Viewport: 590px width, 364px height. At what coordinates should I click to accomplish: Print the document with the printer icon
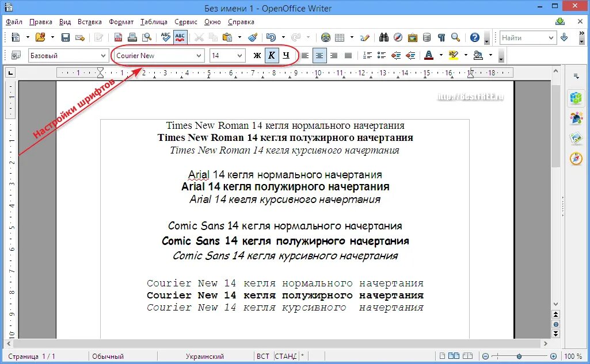coord(132,37)
